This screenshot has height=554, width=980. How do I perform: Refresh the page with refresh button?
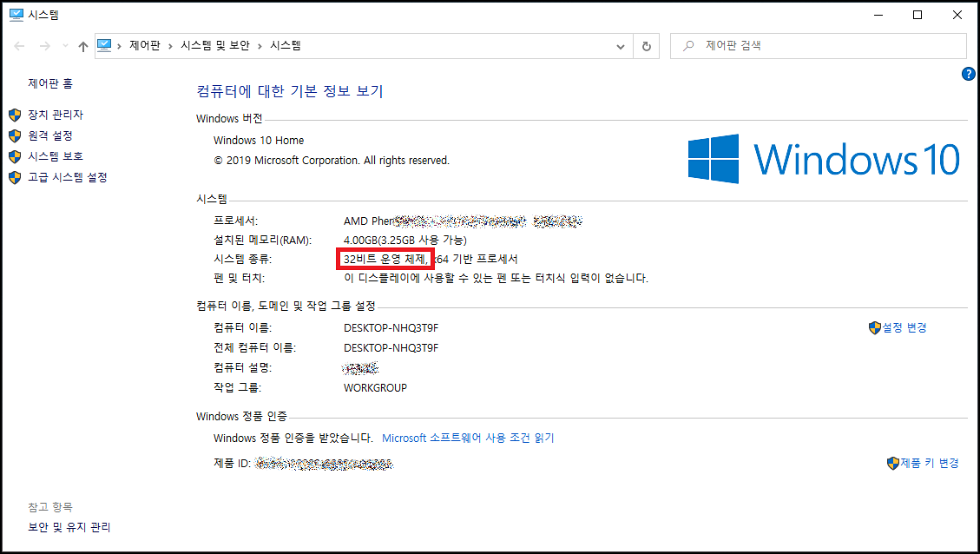click(647, 46)
